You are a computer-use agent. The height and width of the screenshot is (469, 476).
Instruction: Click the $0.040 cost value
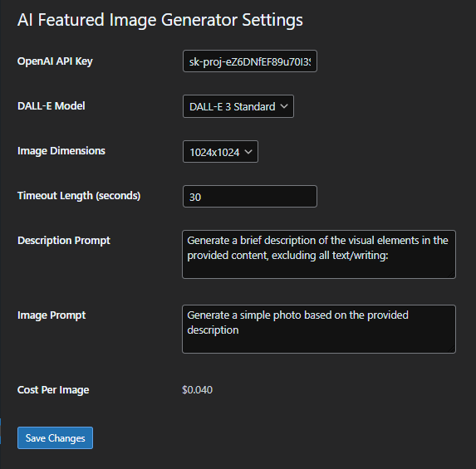(198, 390)
